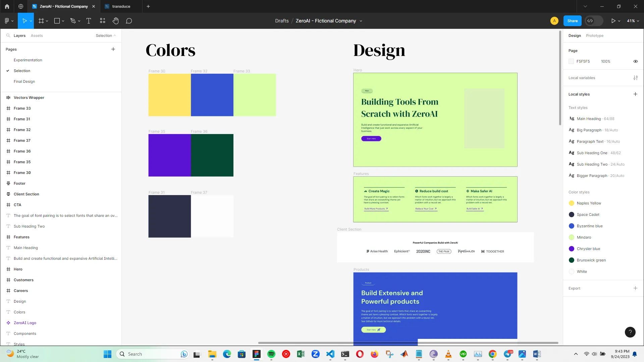Open Selection page dropdown in layers header

(x=106, y=36)
